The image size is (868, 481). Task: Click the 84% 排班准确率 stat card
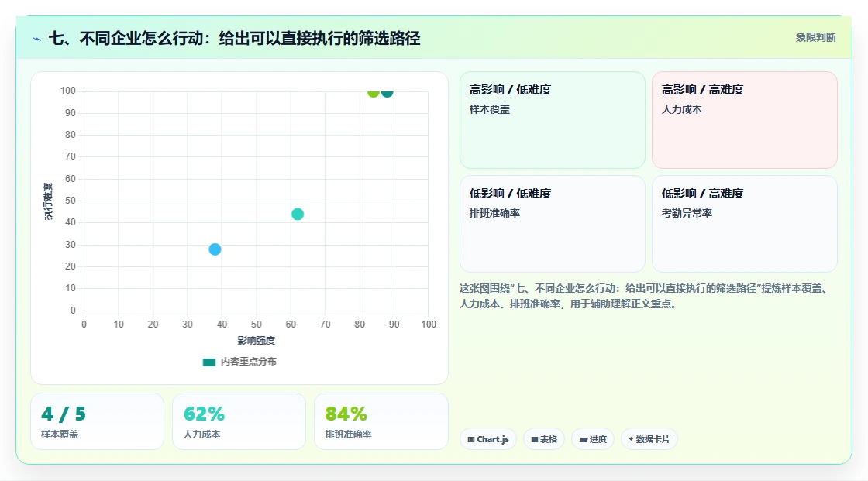381,422
